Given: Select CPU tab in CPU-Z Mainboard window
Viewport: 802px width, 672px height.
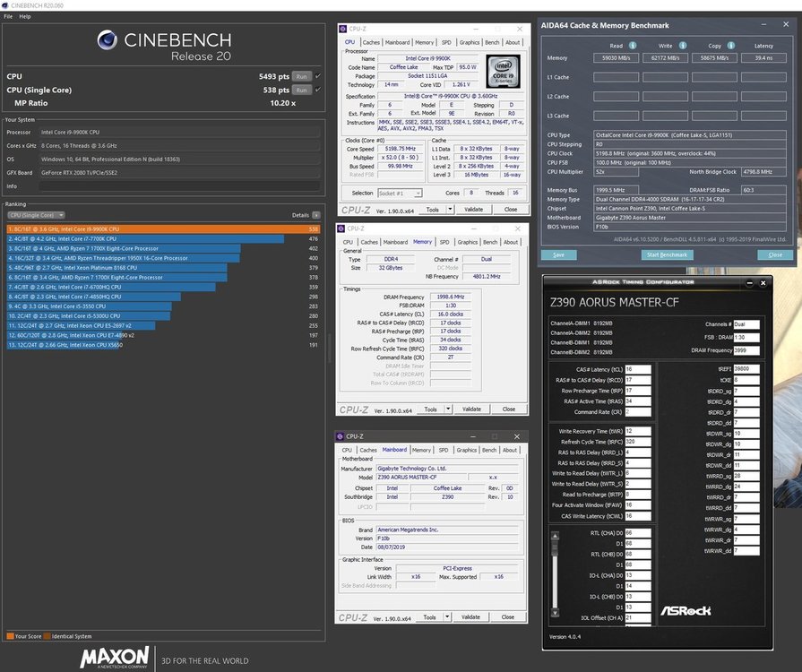Looking at the screenshot, I should pyautogui.click(x=347, y=450).
